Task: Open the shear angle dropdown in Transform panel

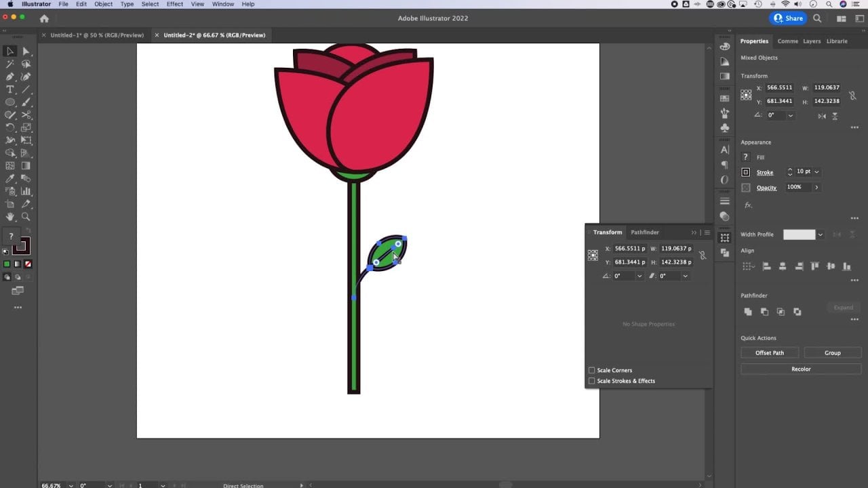Action: [685, 276]
